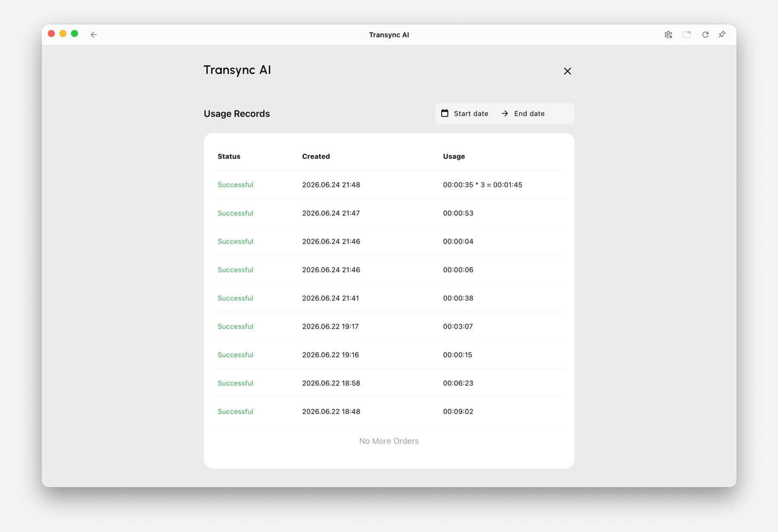Click usage value 00:00:53
This screenshot has height=532, width=778.
coord(458,213)
